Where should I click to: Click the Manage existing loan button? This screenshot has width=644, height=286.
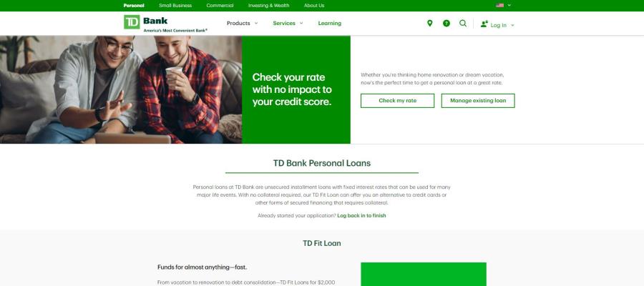tap(478, 101)
